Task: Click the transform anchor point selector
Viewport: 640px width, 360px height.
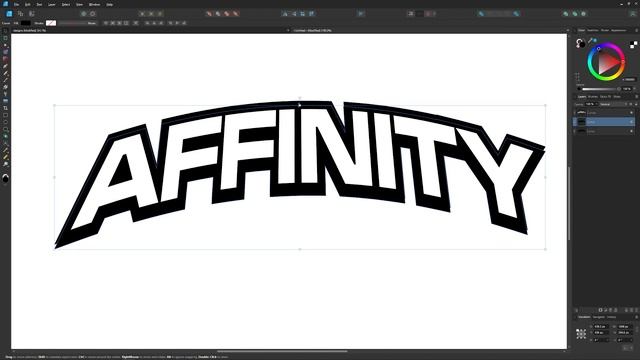Action: tap(581, 333)
